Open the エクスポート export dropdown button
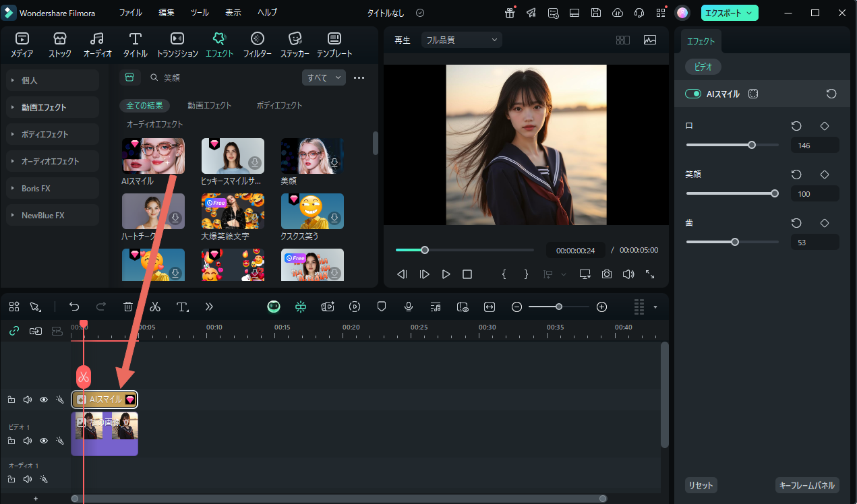This screenshot has width=857, height=504. 730,13
